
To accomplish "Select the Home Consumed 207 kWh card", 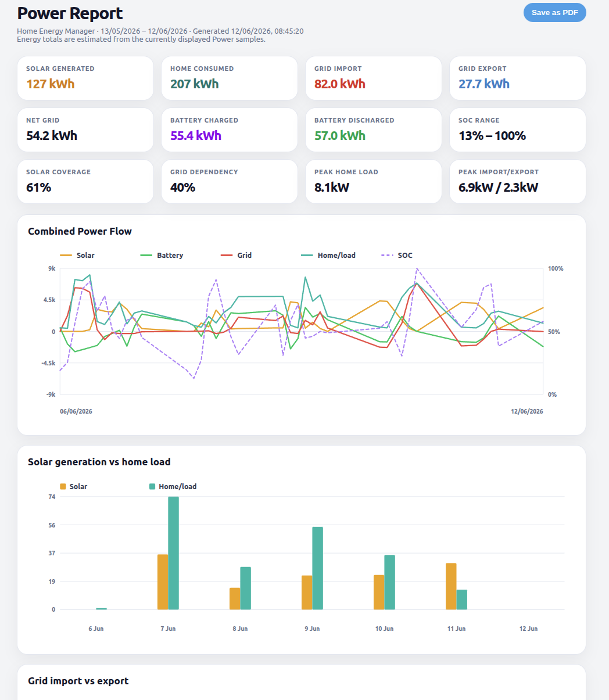I will [x=230, y=78].
